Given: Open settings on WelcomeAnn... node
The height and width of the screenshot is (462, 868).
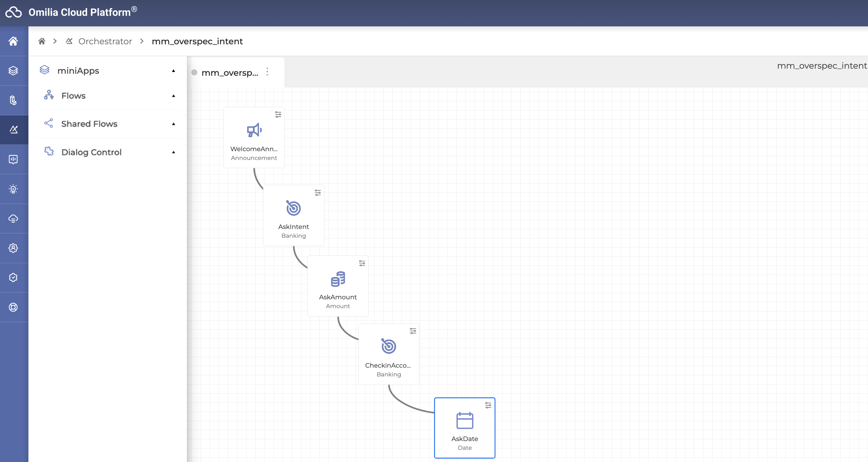Looking at the screenshot, I should [x=278, y=115].
